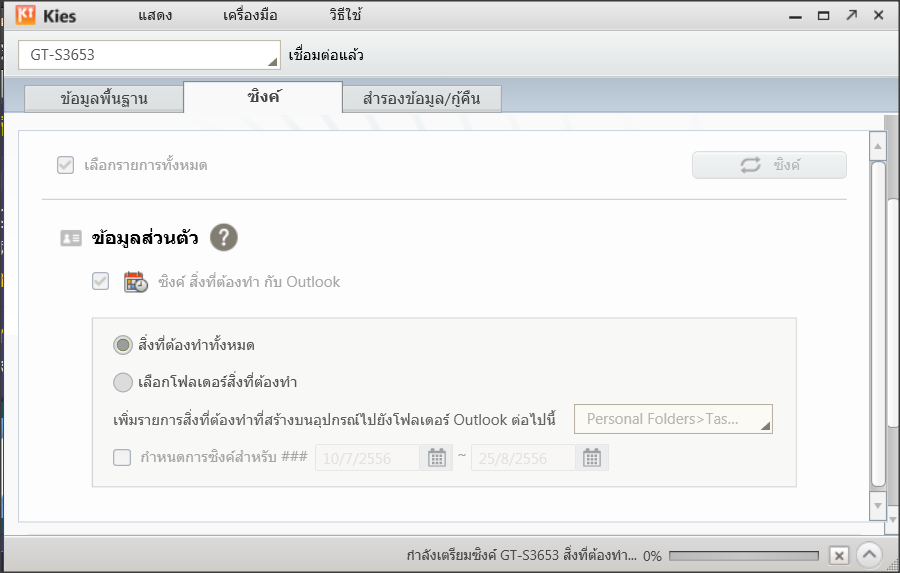Minimize the Kies window
Screen dimensions: 900x573
[x=796, y=17]
